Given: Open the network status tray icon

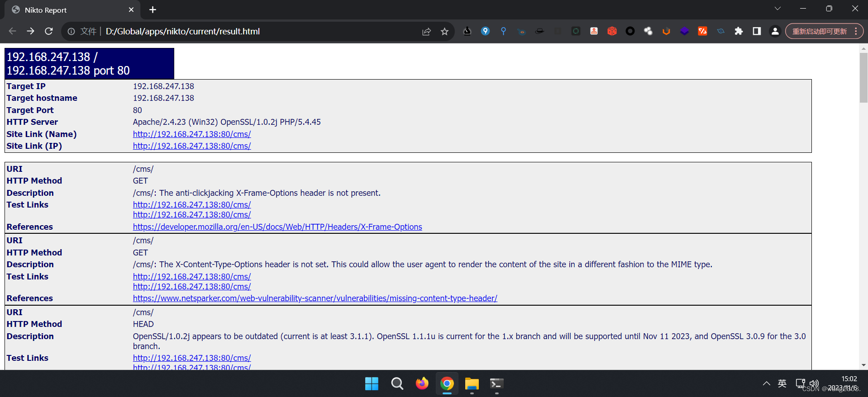Looking at the screenshot, I should coord(800,383).
